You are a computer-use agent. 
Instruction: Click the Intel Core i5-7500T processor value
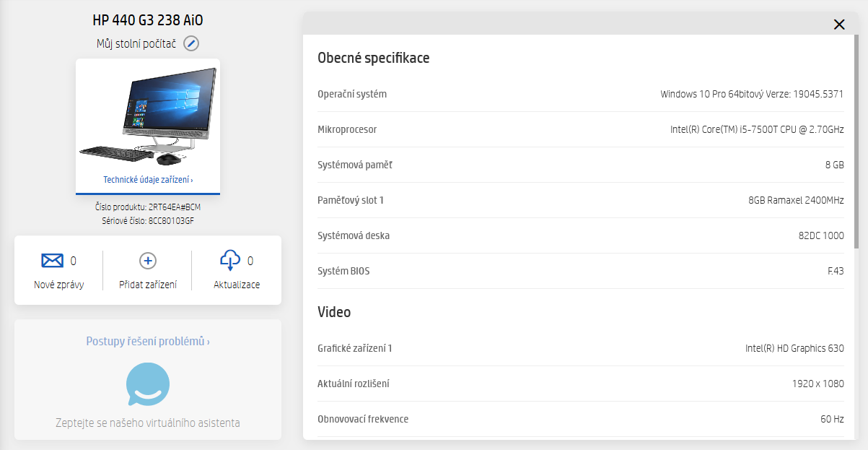[x=757, y=129]
